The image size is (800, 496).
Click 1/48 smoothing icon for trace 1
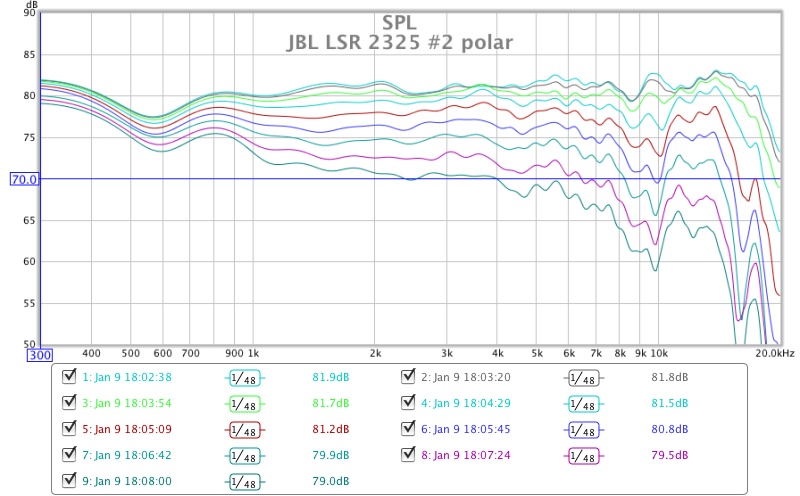pyautogui.click(x=245, y=378)
